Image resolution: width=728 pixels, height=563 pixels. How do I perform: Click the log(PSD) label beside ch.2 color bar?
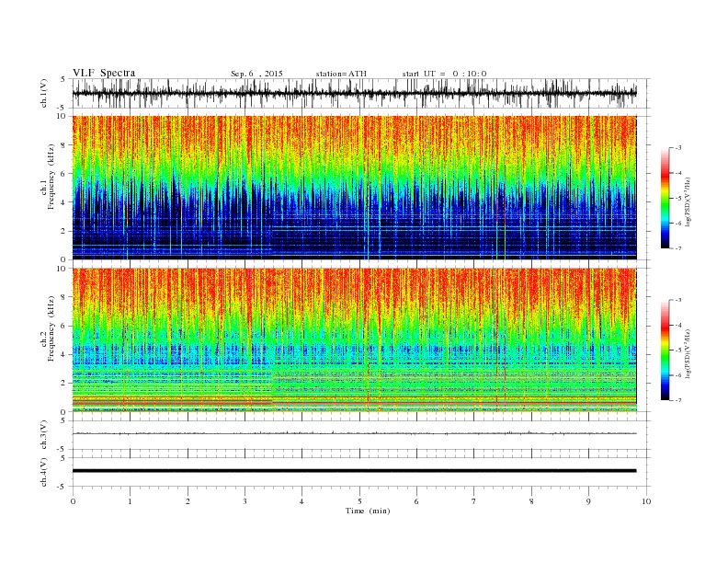pyautogui.click(x=688, y=353)
